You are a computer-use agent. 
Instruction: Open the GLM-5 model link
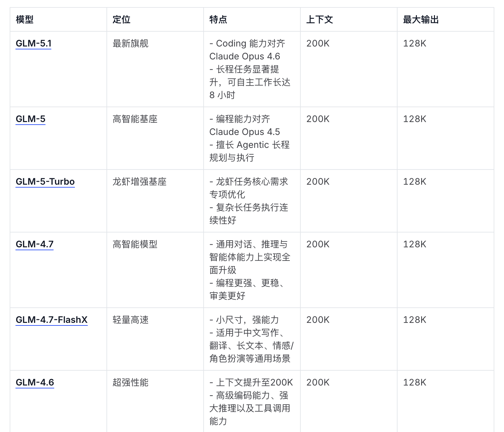coord(31,119)
